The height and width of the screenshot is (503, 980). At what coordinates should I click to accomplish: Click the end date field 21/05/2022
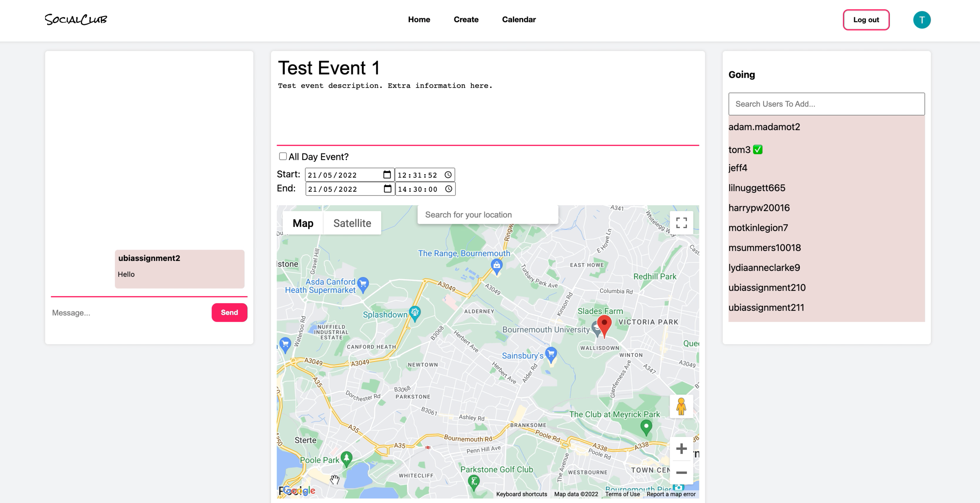click(x=350, y=189)
